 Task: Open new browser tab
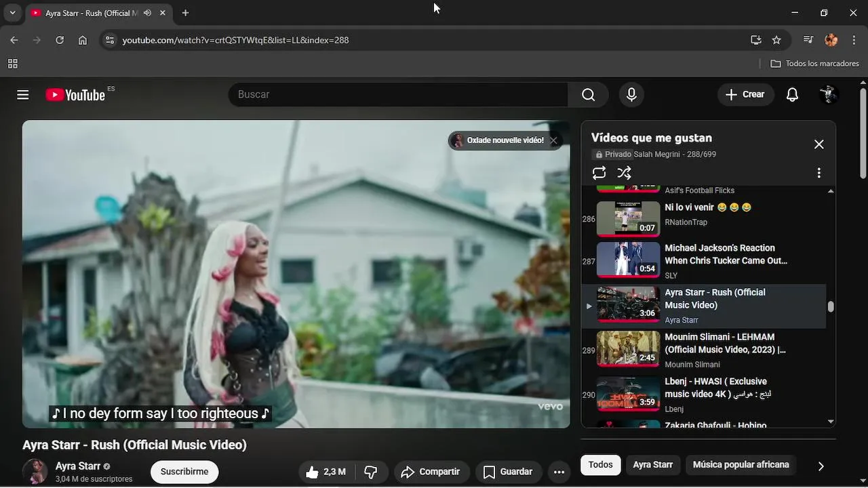point(185,13)
